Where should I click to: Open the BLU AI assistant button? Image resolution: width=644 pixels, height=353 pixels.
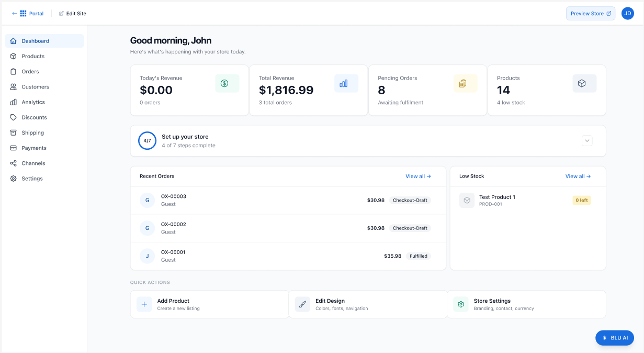[x=615, y=338]
